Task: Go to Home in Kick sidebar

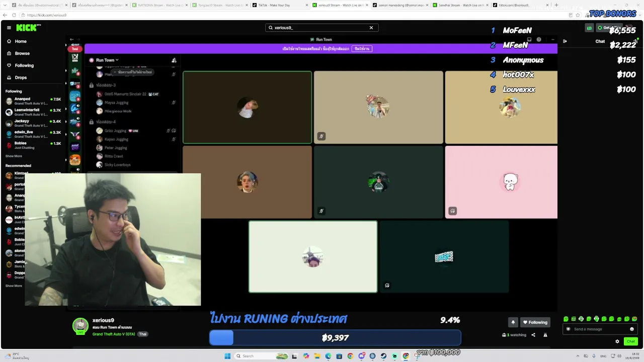Action: (x=21, y=41)
